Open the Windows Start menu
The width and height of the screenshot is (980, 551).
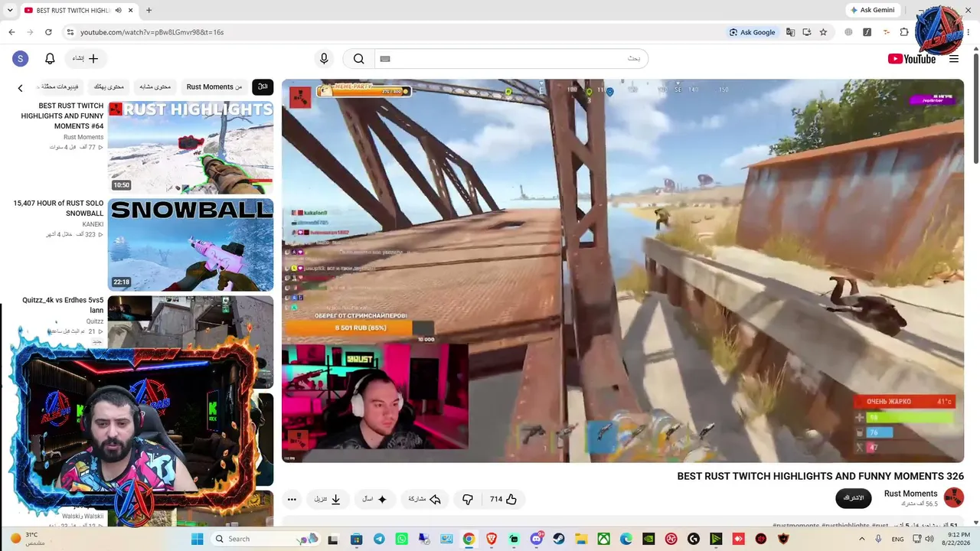pos(197,539)
